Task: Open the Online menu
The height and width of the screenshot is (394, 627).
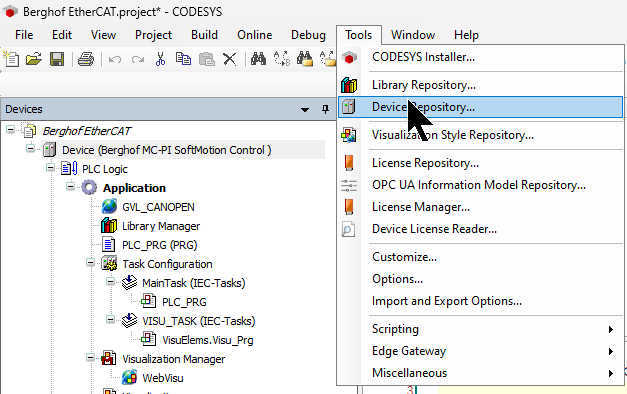Action: click(254, 35)
